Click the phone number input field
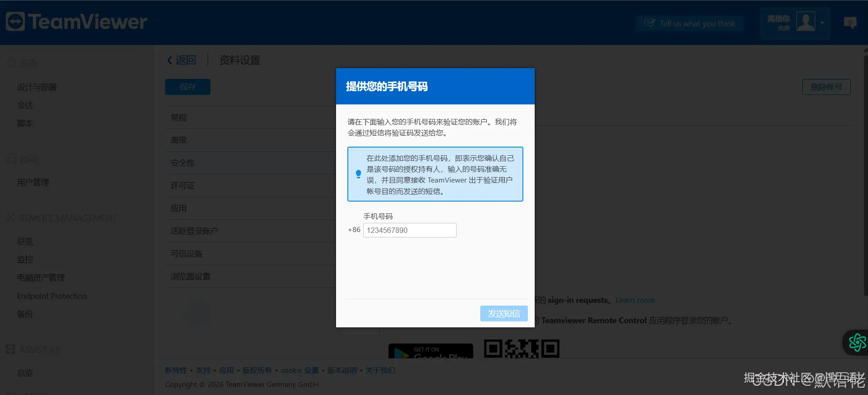Viewport: 868px width, 395px height. [x=410, y=230]
